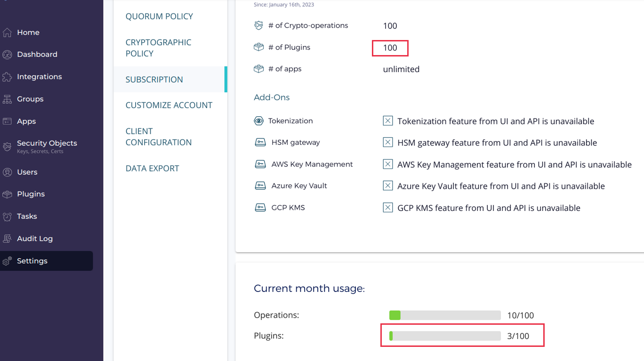Open the Customize Account section
644x361 pixels.
coord(169,105)
